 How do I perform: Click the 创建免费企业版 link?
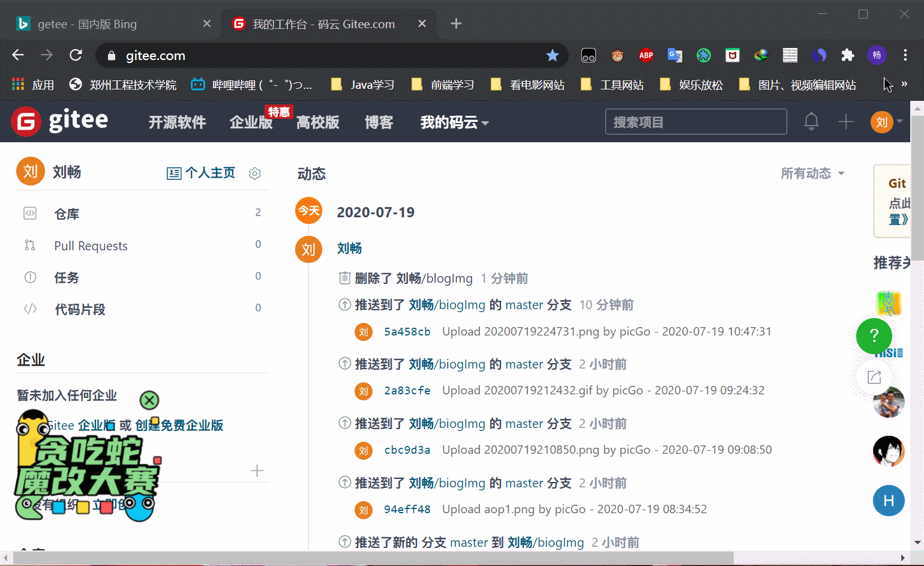click(x=179, y=426)
